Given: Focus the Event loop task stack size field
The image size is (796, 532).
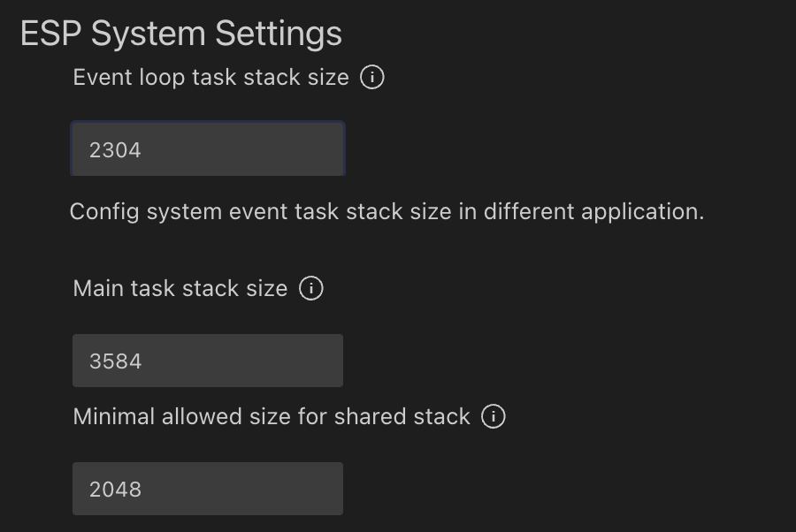Looking at the screenshot, I should 208,149.
